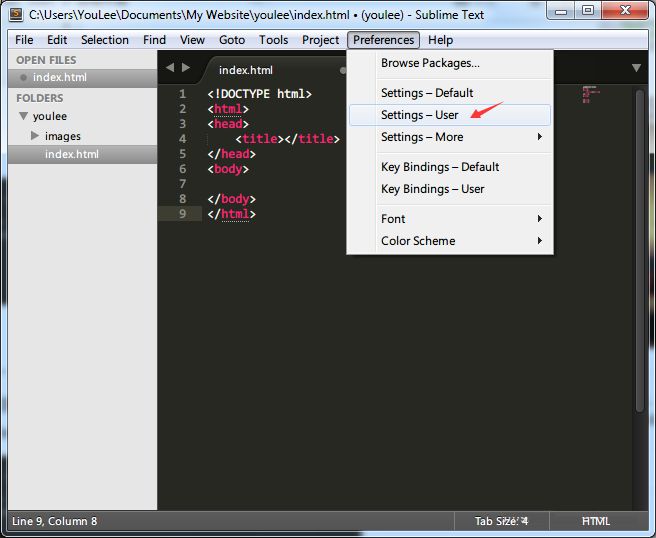Select index.html file in Folders tree
The image size is (656, 538).
71,154
